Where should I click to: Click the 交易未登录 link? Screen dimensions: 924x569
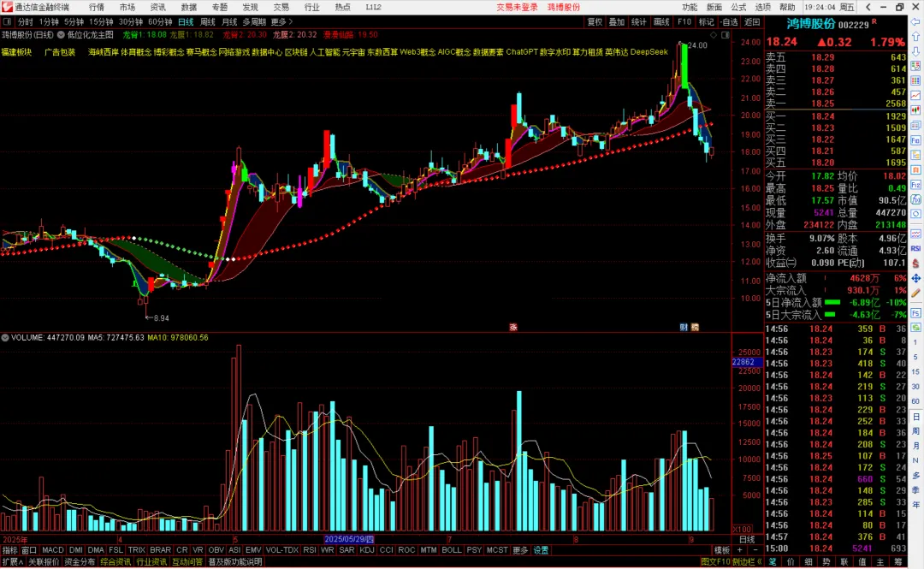[517, 7]
